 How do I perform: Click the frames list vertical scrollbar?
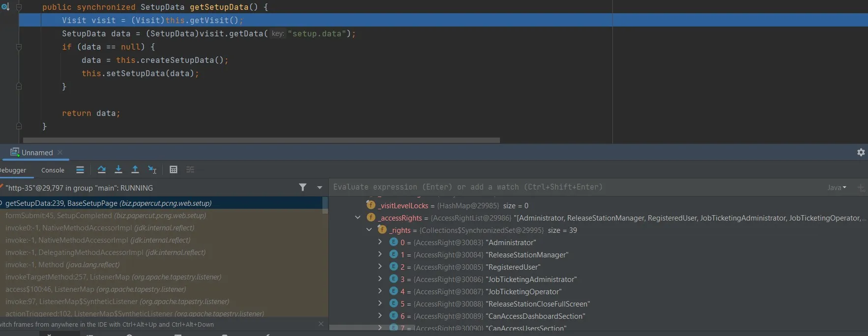tap(325, 205)
